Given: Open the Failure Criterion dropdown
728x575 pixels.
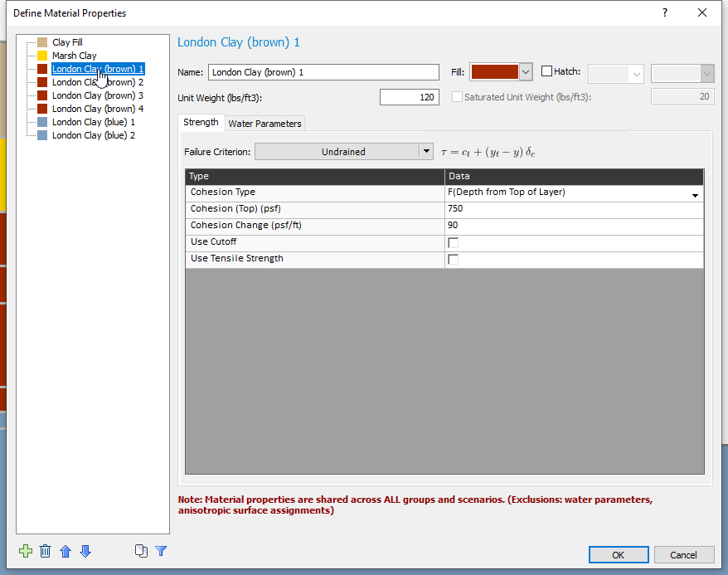Looking at the screenshot, I should tap(426, 151).
